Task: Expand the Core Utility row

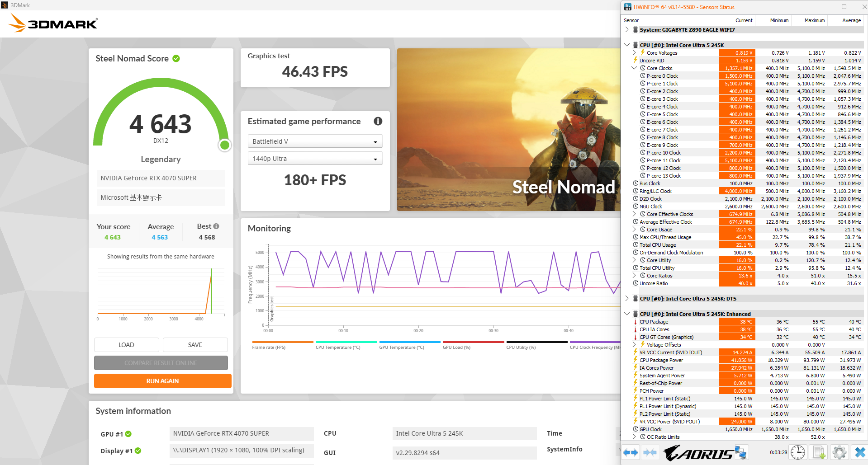Action: click(x=634, y=260)
